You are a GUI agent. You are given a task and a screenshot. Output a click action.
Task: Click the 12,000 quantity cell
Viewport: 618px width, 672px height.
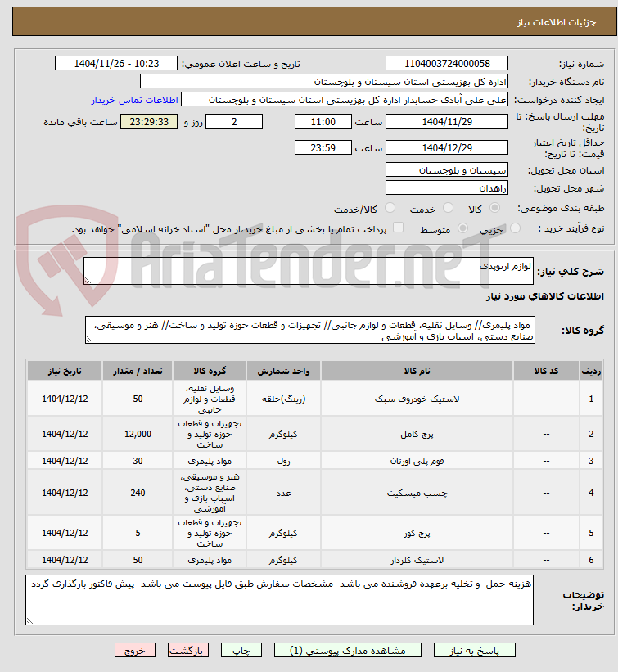coord(138,434)
